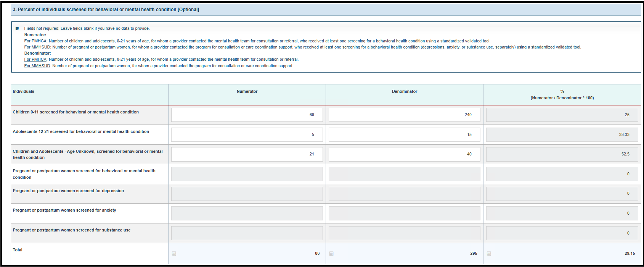
Task: Click disabled denominator for women screened for substance use
Action: [405, 233]
